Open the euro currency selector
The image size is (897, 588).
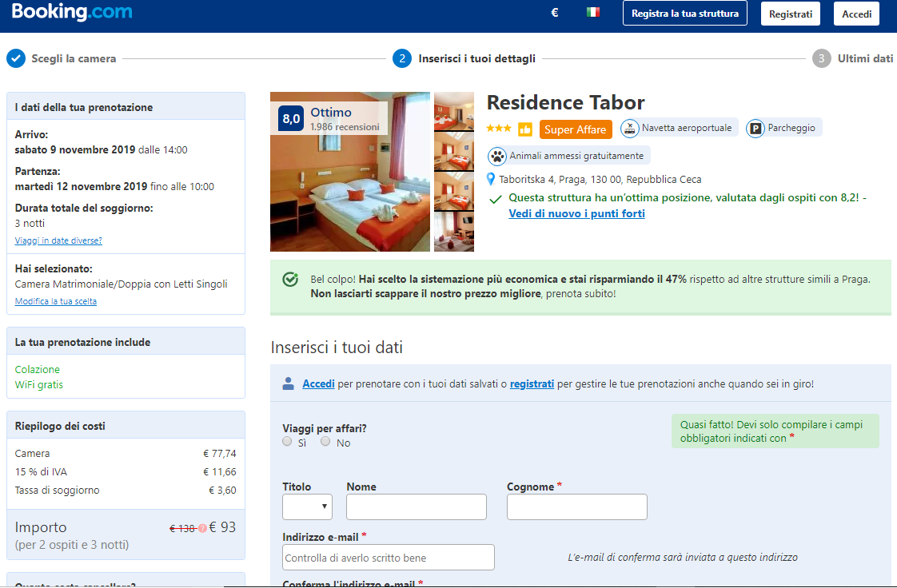click(x=554, y=13)
